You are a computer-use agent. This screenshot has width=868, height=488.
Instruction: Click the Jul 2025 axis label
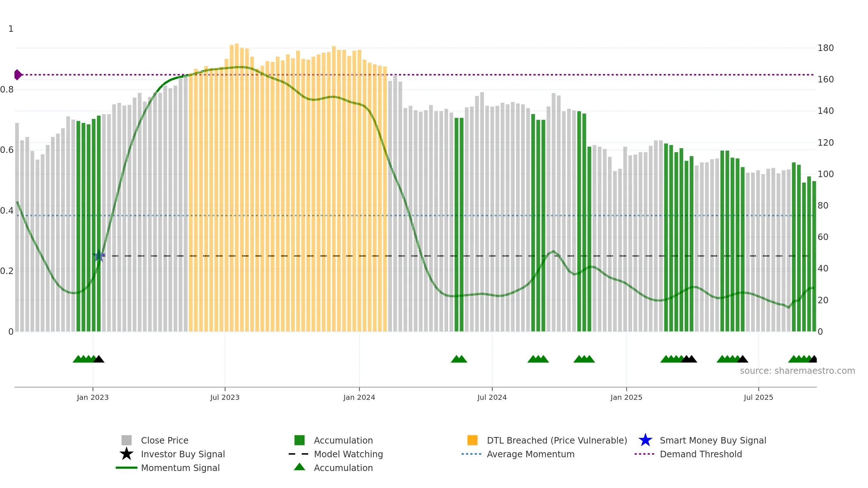[x=758, y=398]
